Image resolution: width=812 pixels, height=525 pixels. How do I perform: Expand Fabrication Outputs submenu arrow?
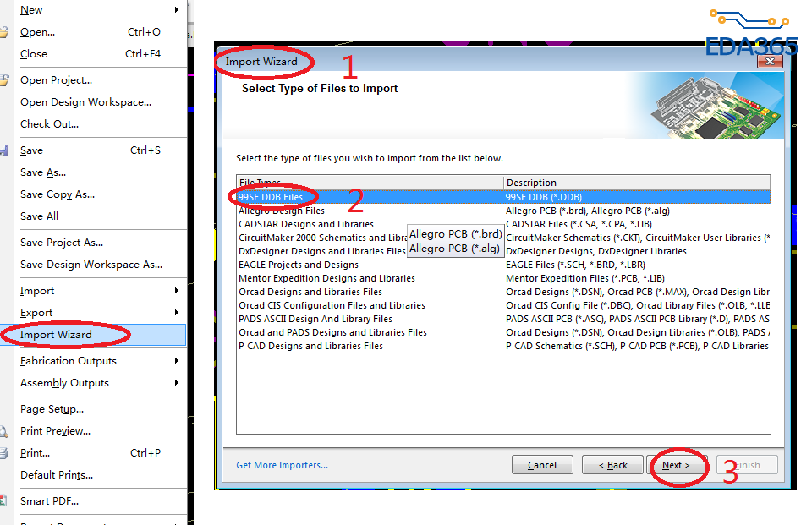point(177,361)
